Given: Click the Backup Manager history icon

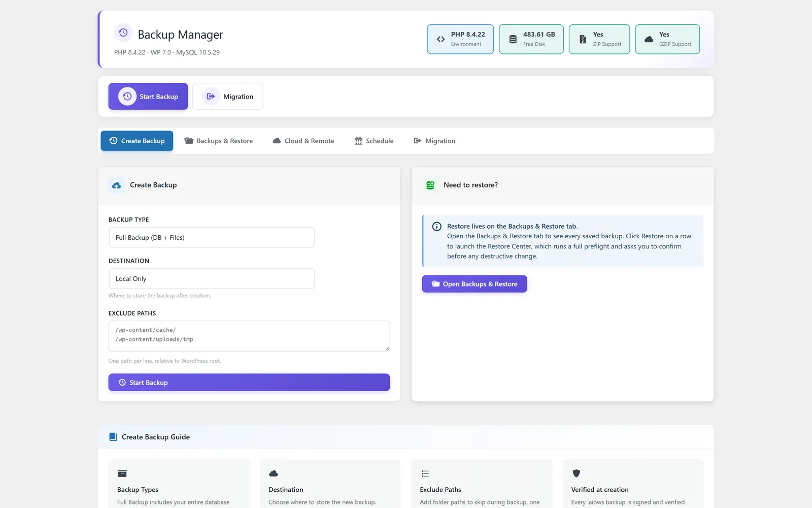Looking at the screenshot, I should coord(123,33).
